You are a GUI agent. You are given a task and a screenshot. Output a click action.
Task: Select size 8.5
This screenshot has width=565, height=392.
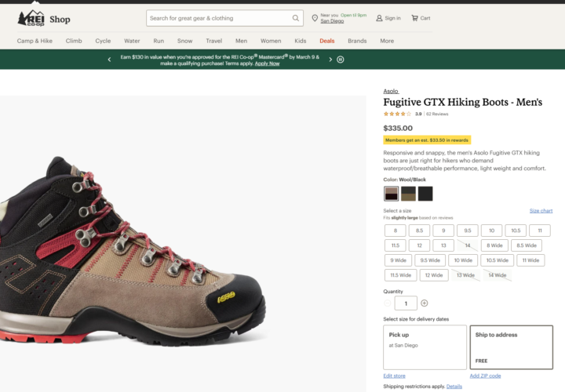(x=419, y=230)
